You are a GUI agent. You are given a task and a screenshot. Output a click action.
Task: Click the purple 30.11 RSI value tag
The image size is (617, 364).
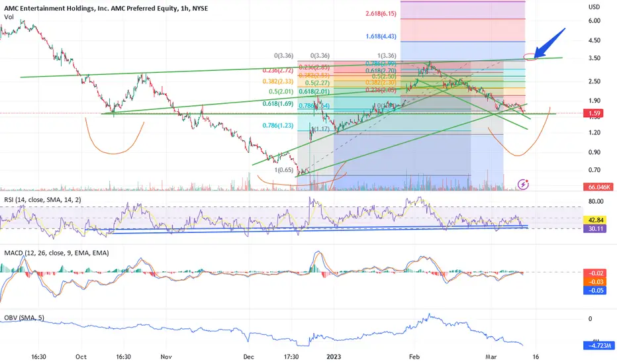[594, 228]
